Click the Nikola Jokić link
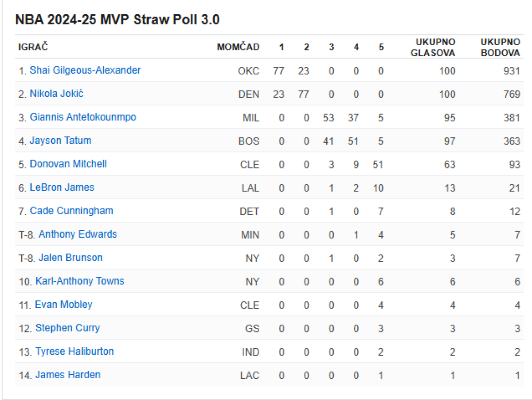The width and height of the screenshot is (532, 400). (x=56, y=94)
